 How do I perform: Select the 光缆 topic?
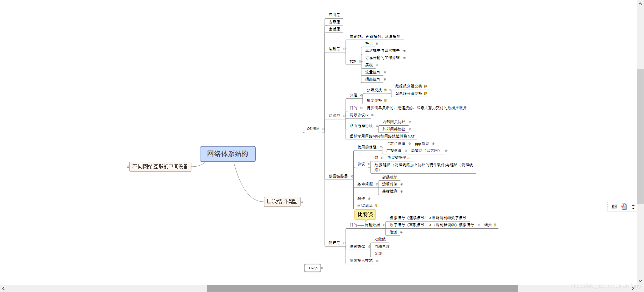click(x=378, y=253)
